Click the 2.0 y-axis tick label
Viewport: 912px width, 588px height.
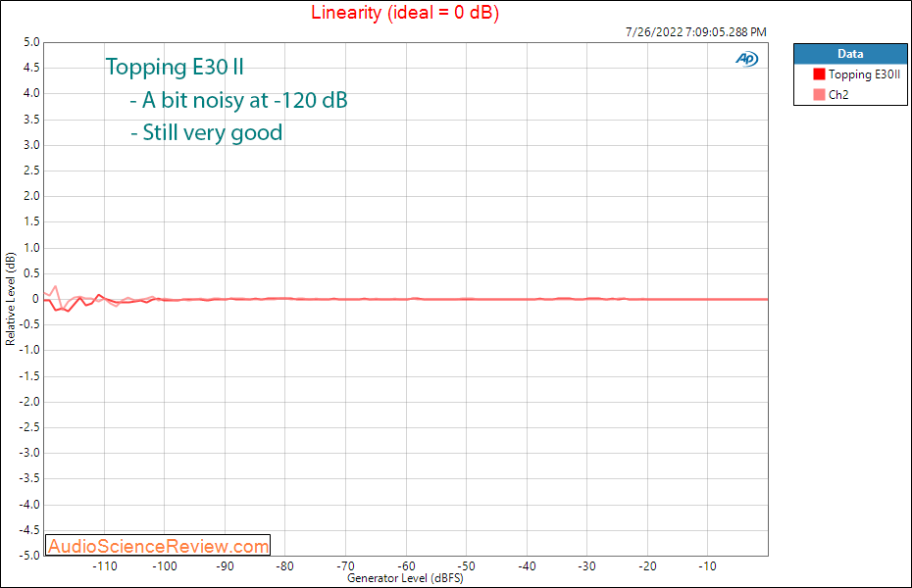coord(32,196)
